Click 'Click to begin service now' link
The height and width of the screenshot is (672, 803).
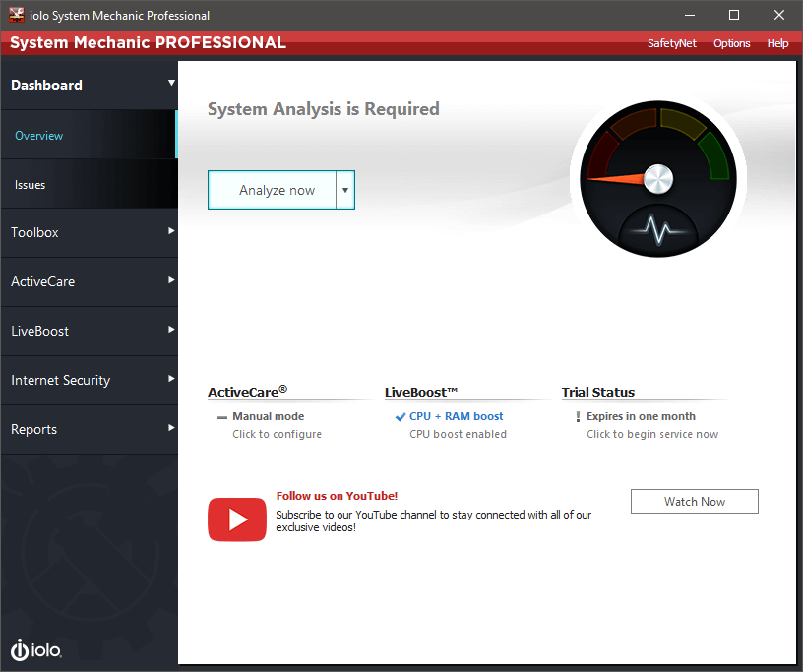[652, 434]
